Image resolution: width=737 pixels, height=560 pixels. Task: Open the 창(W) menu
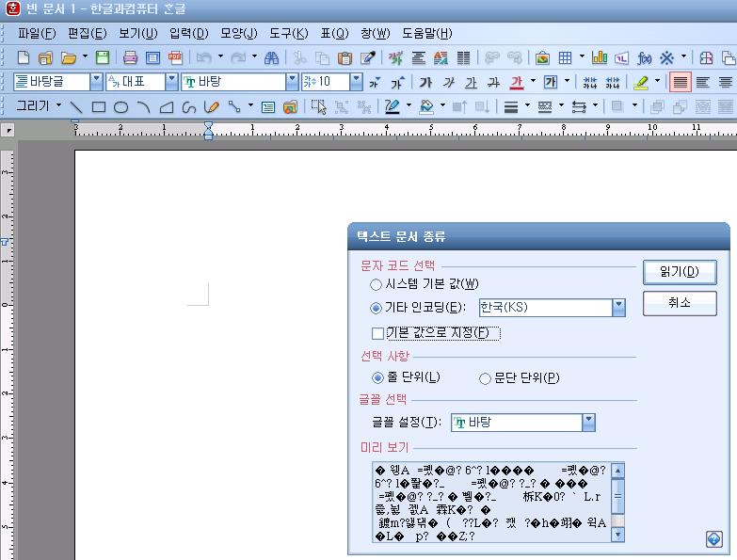(375, 33)
